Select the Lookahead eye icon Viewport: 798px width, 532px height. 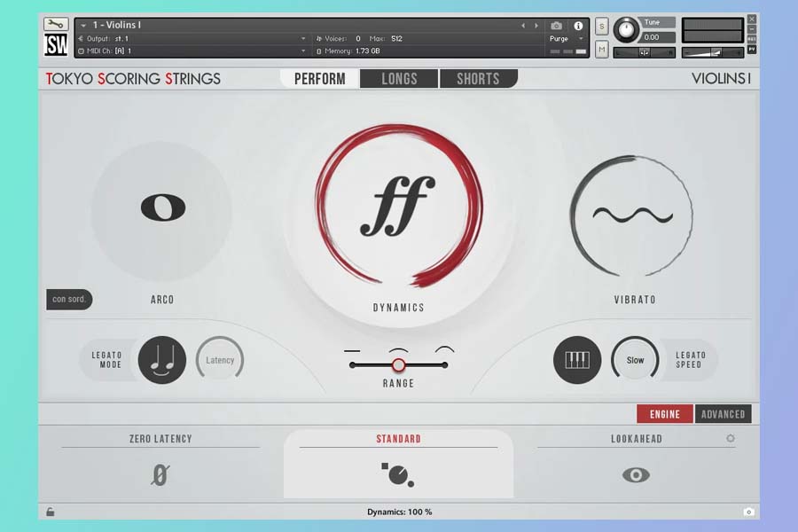coord(636,475)
